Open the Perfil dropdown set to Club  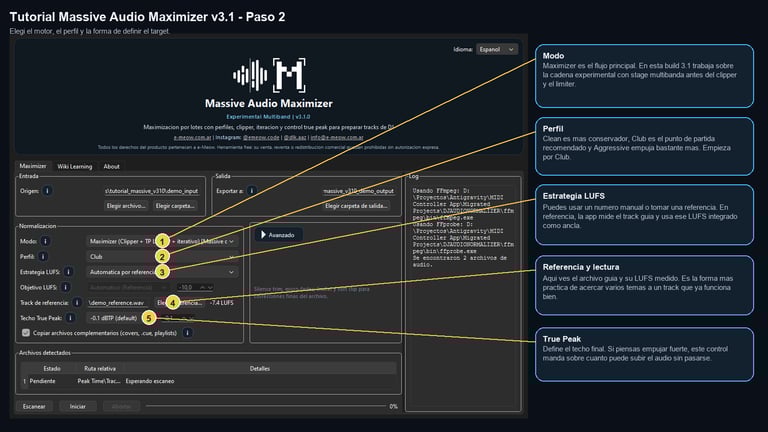pos(162,256)
